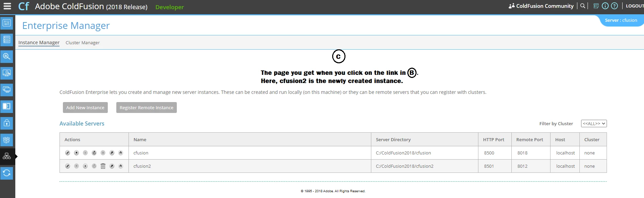Image resolution: width=644 pixels, height=198 pixels.
Task: Open the resources notes icon in header
Action: point(596,6)
